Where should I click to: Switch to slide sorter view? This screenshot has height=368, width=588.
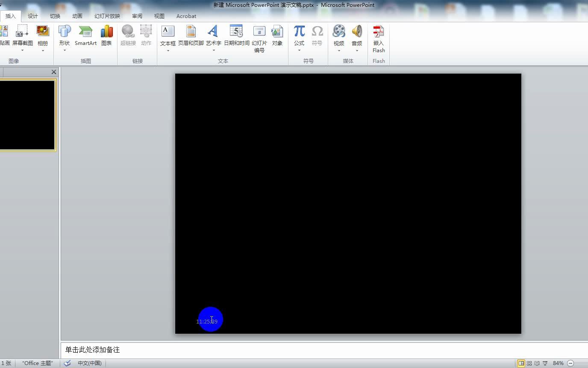529,363
